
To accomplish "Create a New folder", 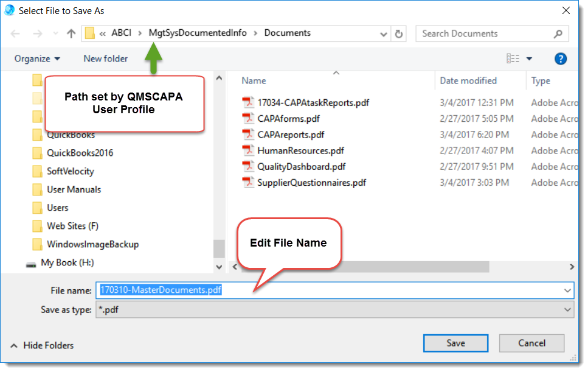I will (105, 58).
